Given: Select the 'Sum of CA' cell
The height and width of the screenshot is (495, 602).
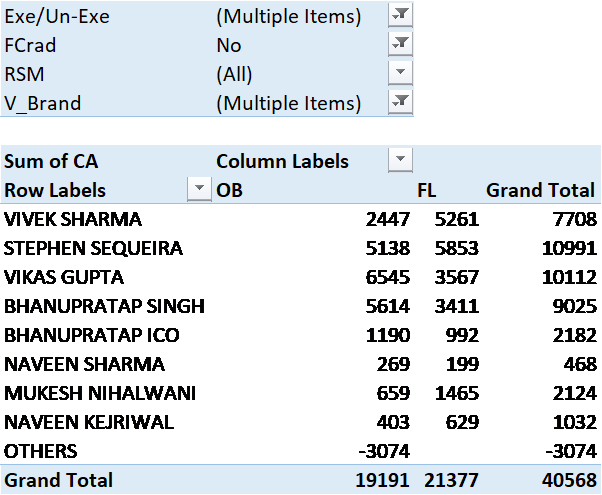Looking at the screenshot, I should (x=52, y=161).
